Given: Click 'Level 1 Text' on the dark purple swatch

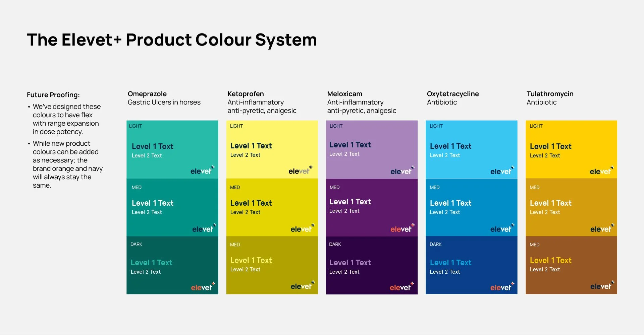Looking at the screenshot, I should click(x=350, y=263).
